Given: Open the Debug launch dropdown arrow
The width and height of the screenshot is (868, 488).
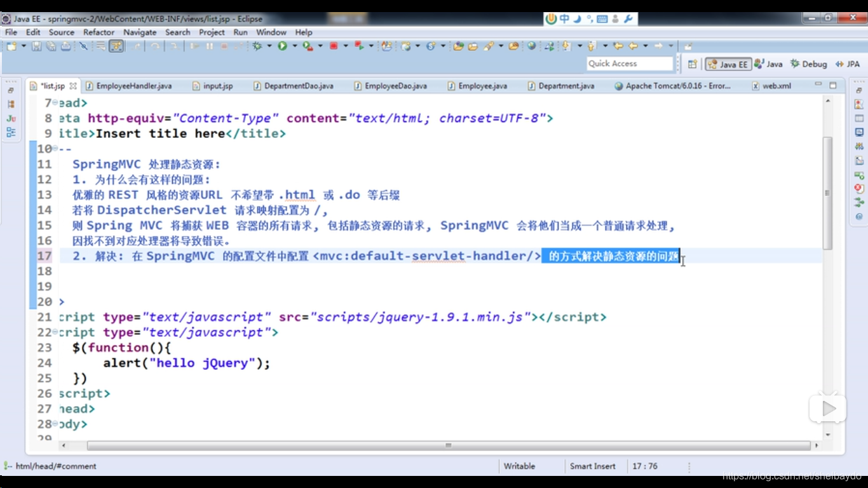Looking at the screenshot, I should tap(269, 46).
